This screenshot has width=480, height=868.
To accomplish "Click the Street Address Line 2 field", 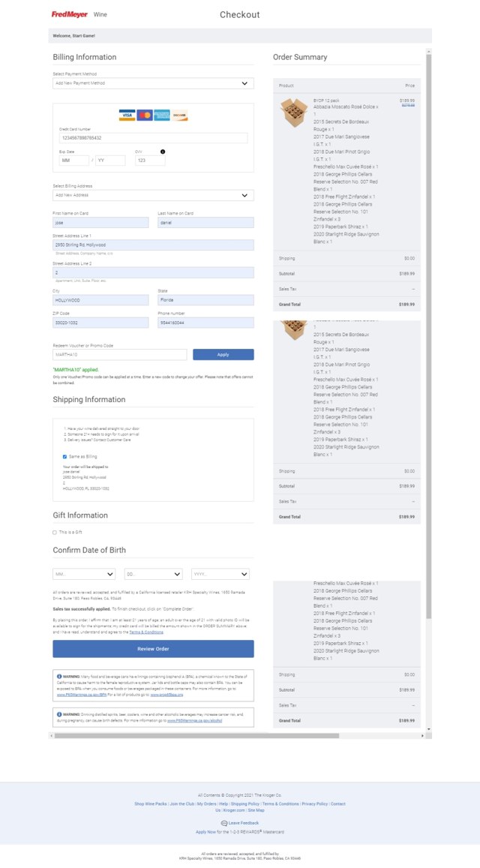I will tap(153, 273).
